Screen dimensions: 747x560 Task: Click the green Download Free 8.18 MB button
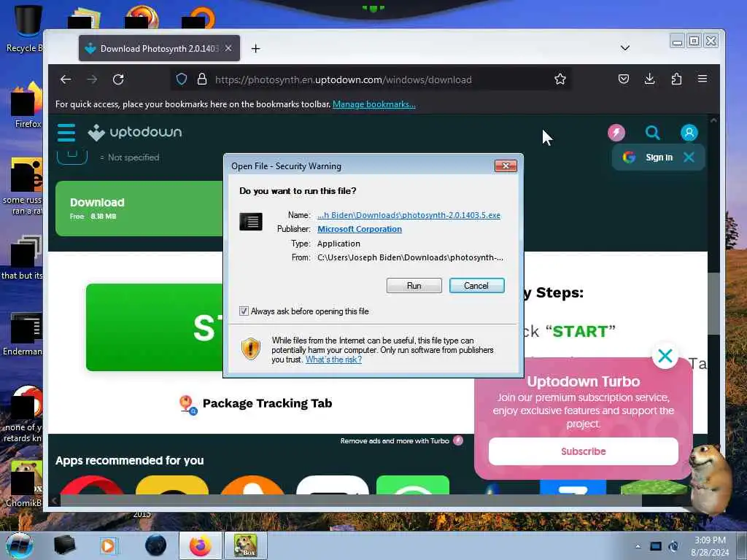coord(139,209)
